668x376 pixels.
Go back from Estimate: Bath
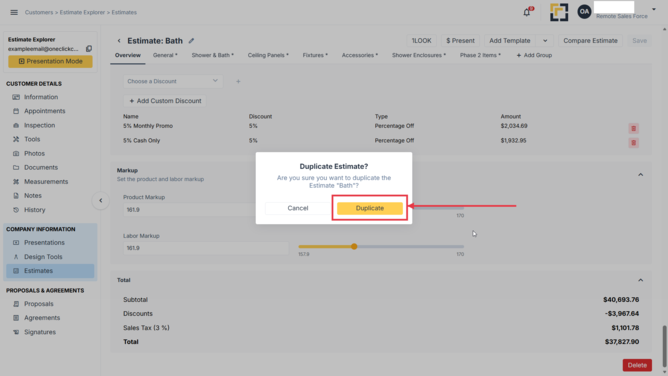(119, 41)
